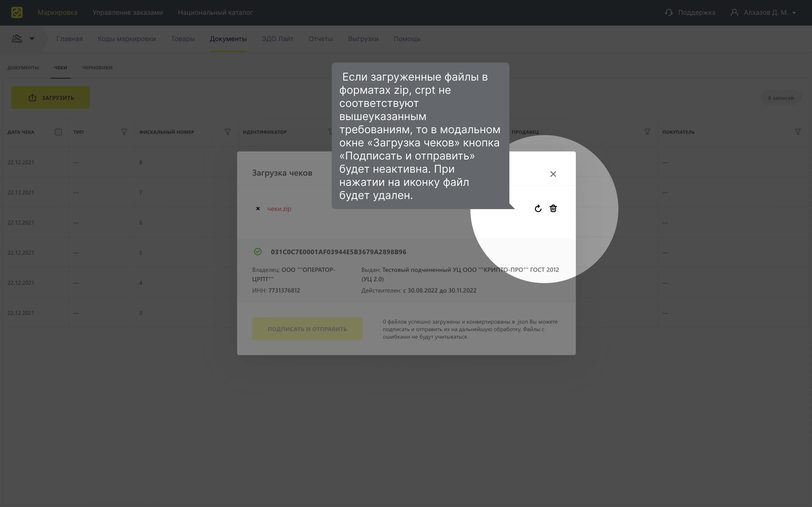
Task: Open the Поддержка headset icon
Action: tap(669, 12)
